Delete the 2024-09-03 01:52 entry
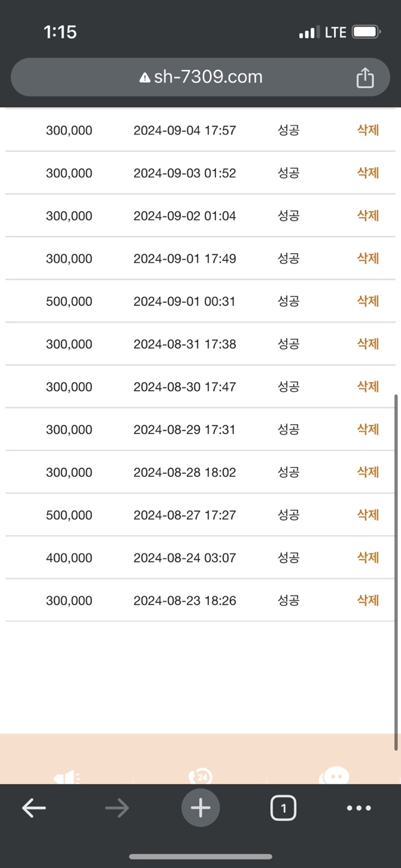Screen dimensions: 401x868 pos(367,173)
